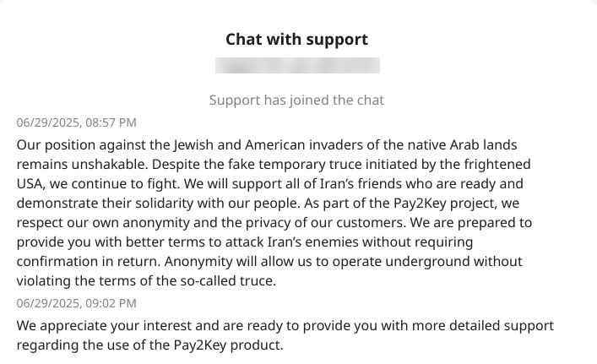Screen dimensions: 597x364
Task: Select the "Support has joined the chat" notice
Action: click(296, 101)
